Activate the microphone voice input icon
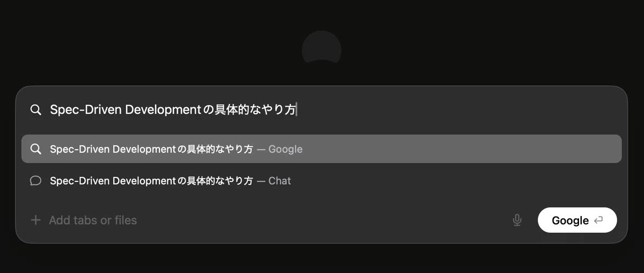The image size is (644, 273). click(x=517, y=220)
